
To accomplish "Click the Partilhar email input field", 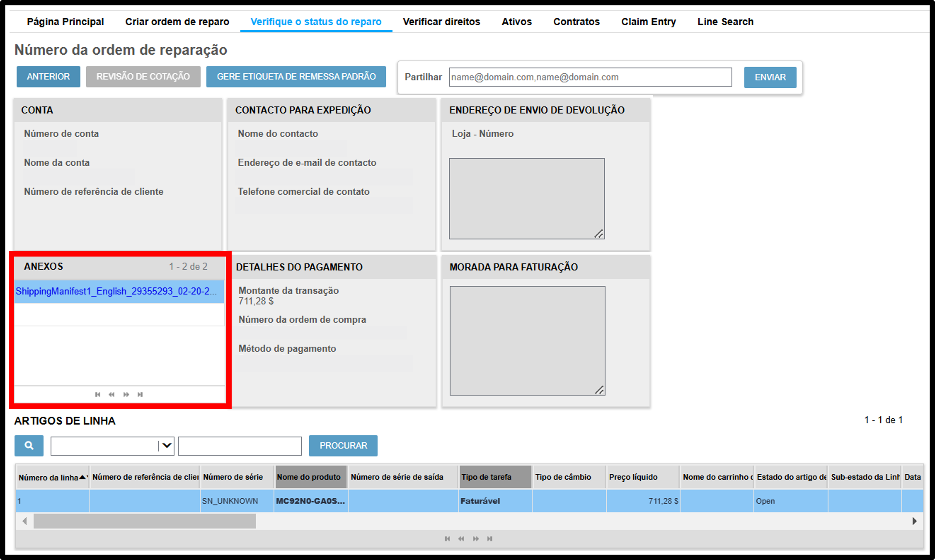I will tap(590, 77).
